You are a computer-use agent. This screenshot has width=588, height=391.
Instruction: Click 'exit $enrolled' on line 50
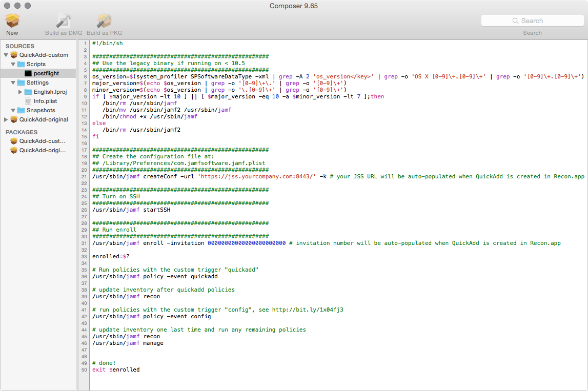click(x=116, y=370)
